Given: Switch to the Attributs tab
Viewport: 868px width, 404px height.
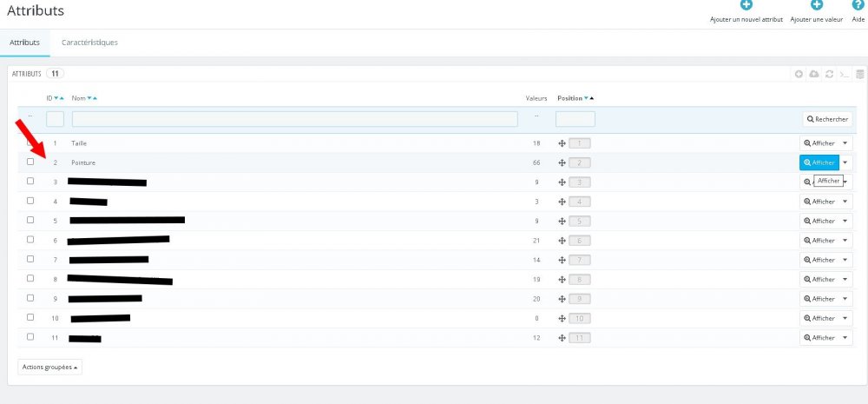Looking at the screenshot, I should pos(25,43).
